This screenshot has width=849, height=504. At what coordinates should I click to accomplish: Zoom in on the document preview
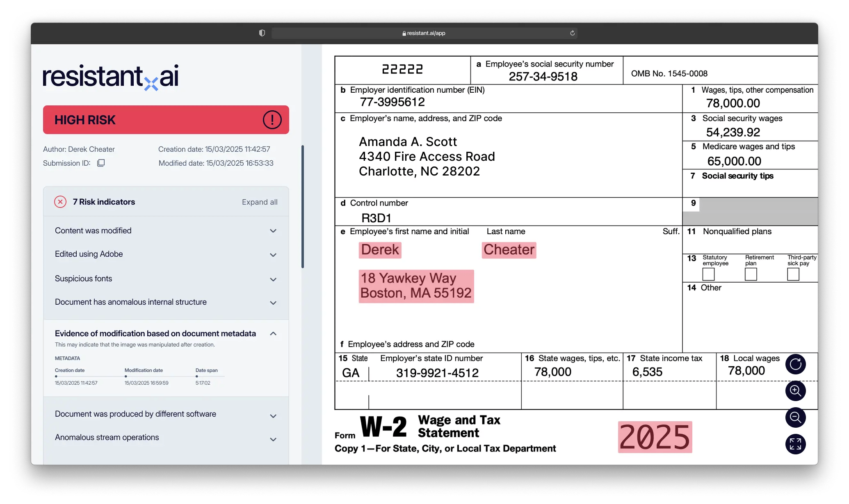pyautogui.click(x=795, y=391)
